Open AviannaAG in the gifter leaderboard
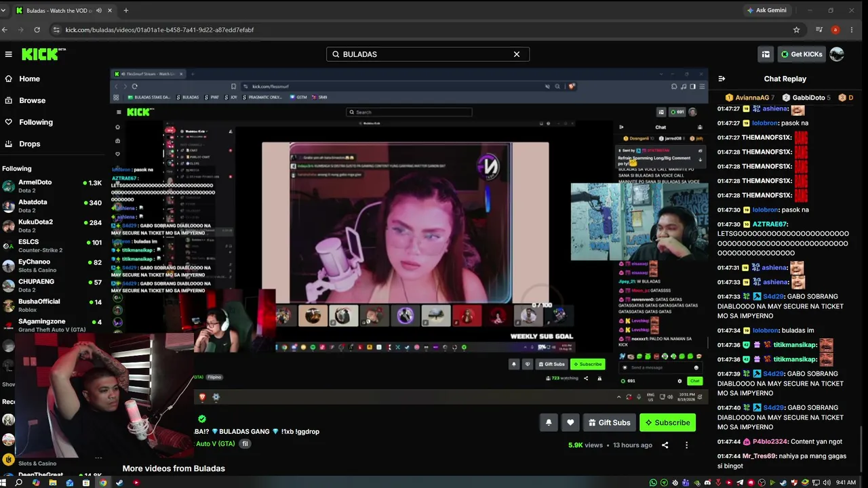This screenshot has height=488, width=868. [749, 98]
